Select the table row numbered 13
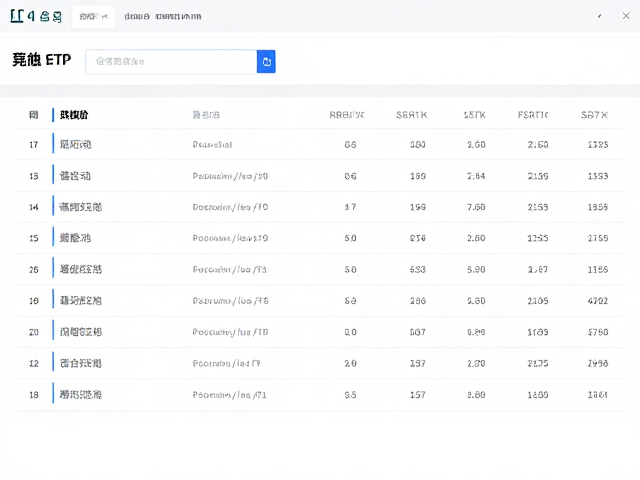Viewport: 640px width, 480px height. (x=320, y=176)
